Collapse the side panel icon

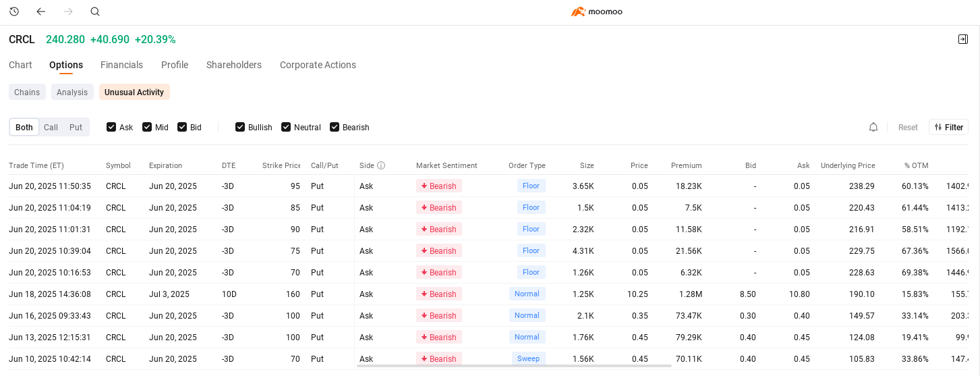(x=963, y=39)
